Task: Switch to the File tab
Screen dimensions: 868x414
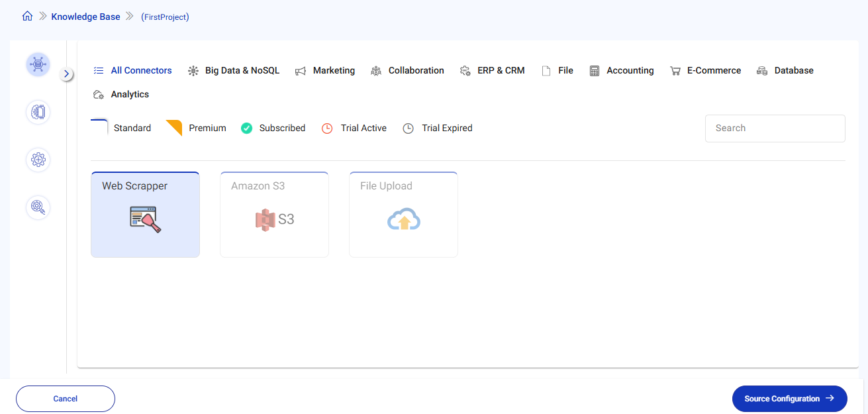Action: [x=557, y=70]
